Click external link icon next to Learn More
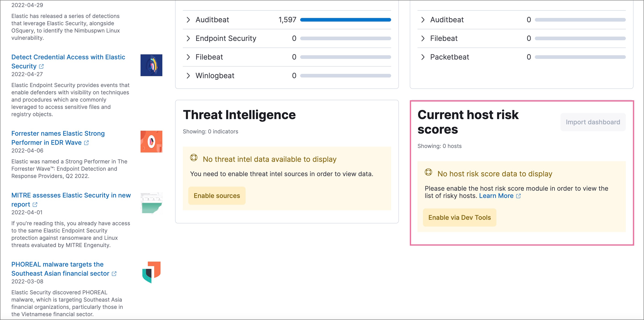The width and height of the screenshot is (644, 320). point(518,196)
